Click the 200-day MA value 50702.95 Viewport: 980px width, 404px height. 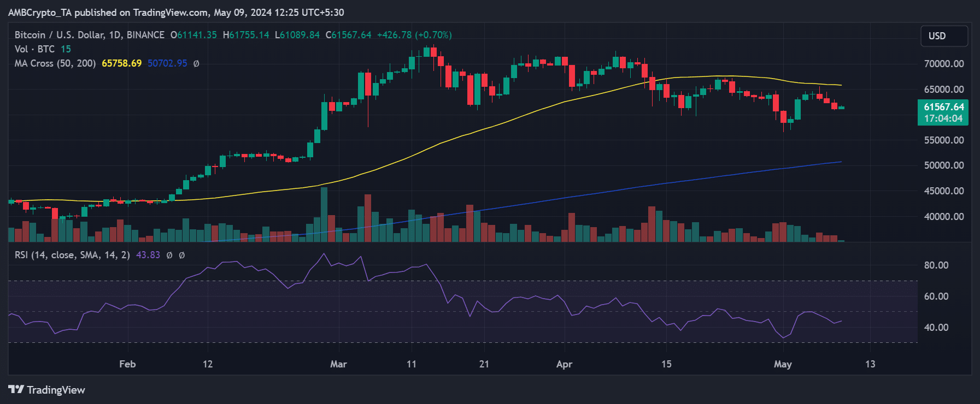point(167,63)
